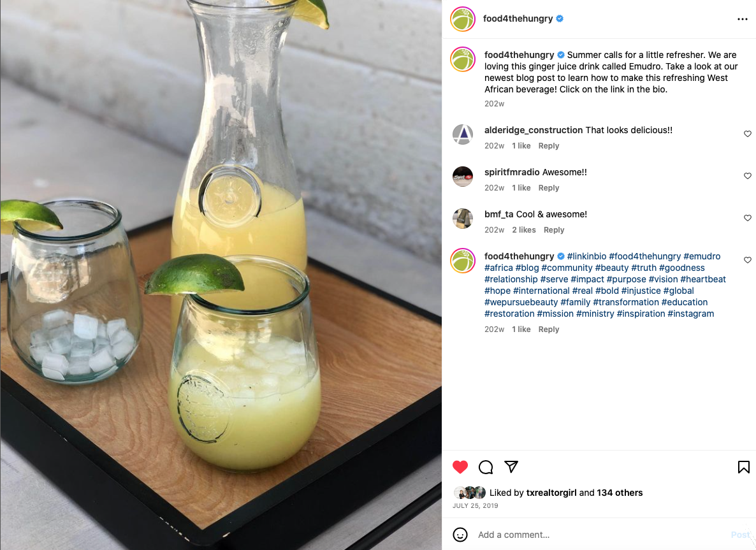
Task: Share post via paper plane icon
Action: (x=511, y=467)
